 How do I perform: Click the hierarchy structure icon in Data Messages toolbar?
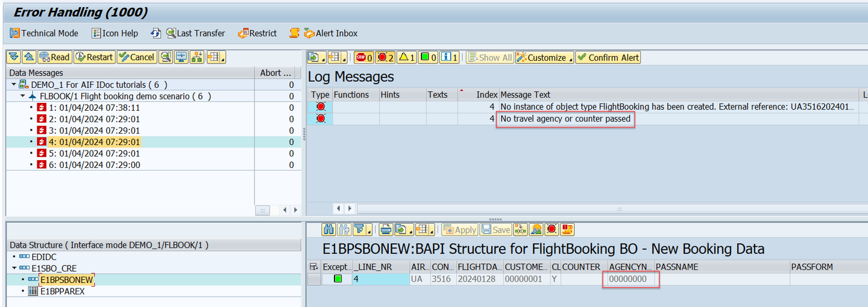click(x=197, y=57)
